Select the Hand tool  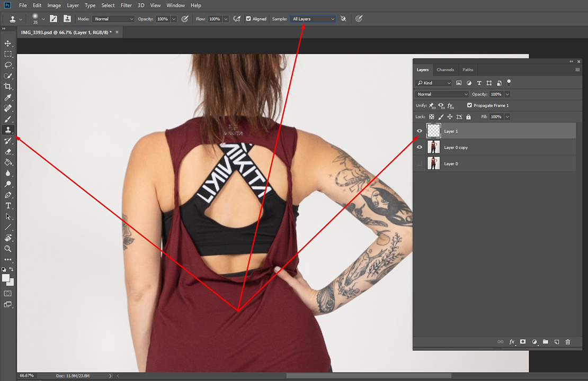point(8,238)
